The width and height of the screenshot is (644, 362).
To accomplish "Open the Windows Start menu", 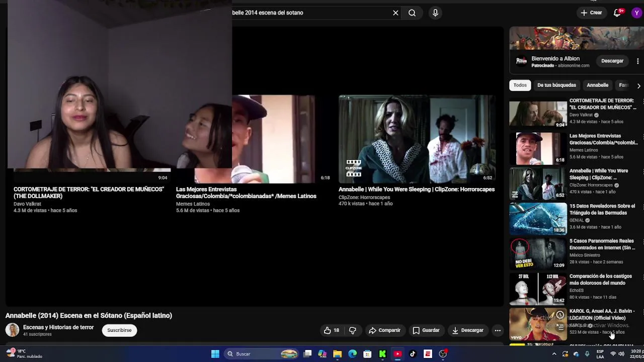I will pos(215,354).
